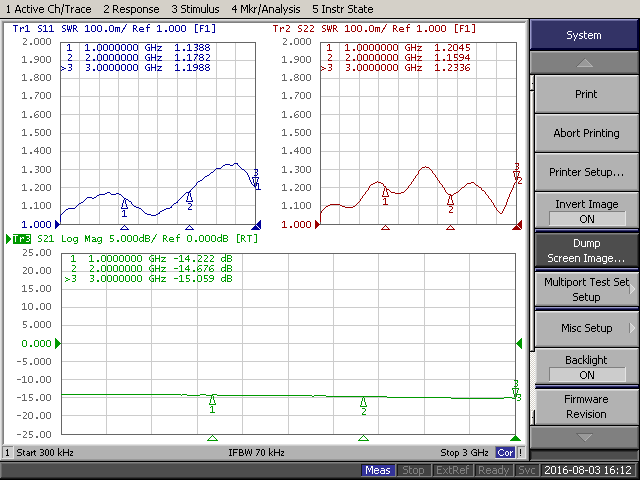Expand Multiport Test Set Setup submenu

[x=585, y=289]
